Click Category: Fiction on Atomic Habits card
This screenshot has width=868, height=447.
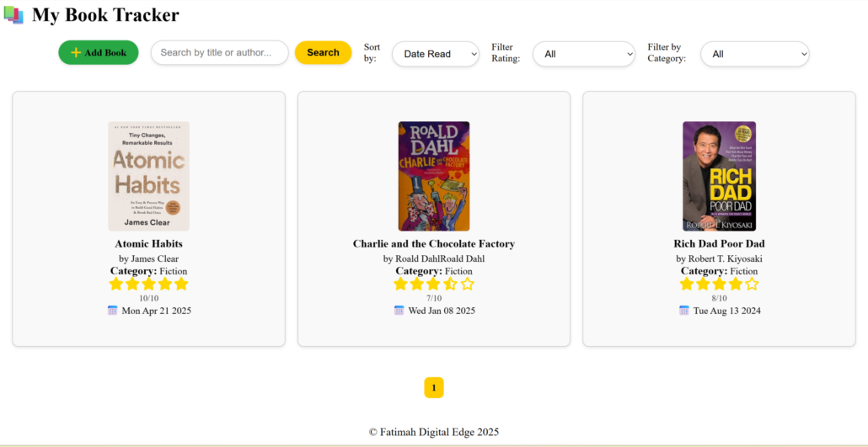click(149, 271)
